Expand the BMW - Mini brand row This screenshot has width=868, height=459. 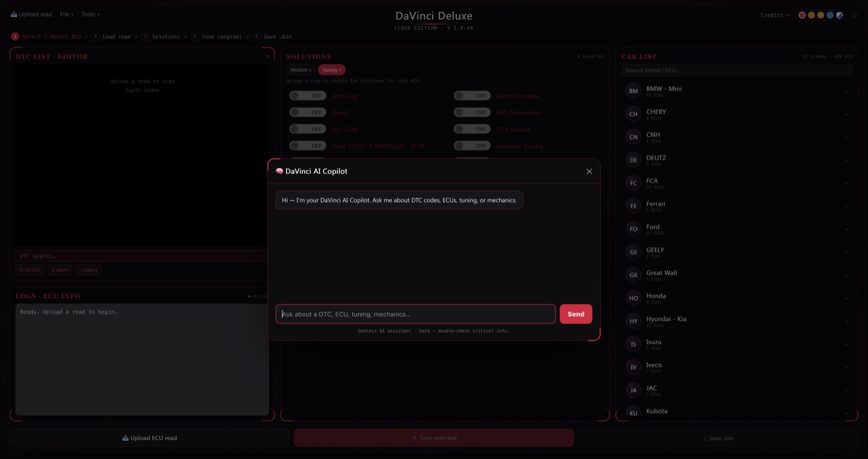click(x=736, y=91)
